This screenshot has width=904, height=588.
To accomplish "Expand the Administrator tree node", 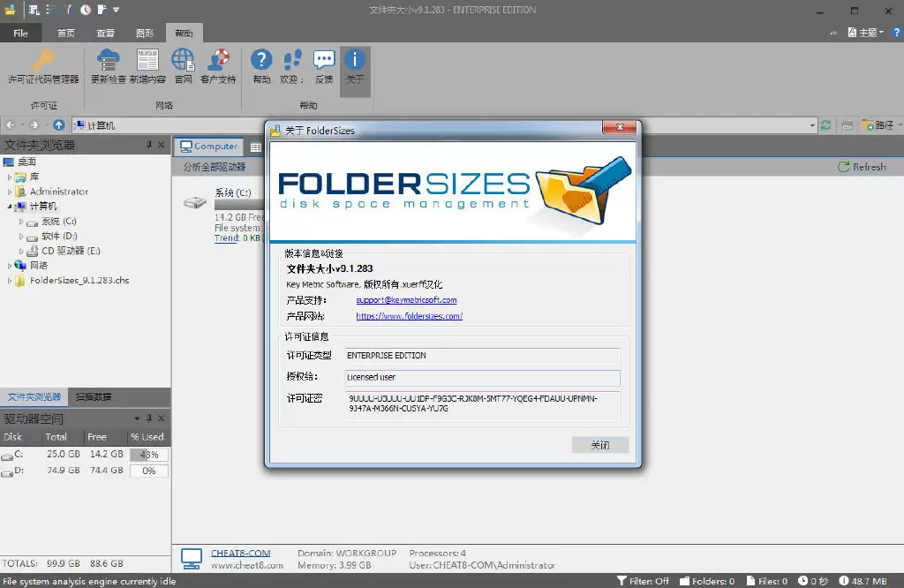I will tap(9, 192).
